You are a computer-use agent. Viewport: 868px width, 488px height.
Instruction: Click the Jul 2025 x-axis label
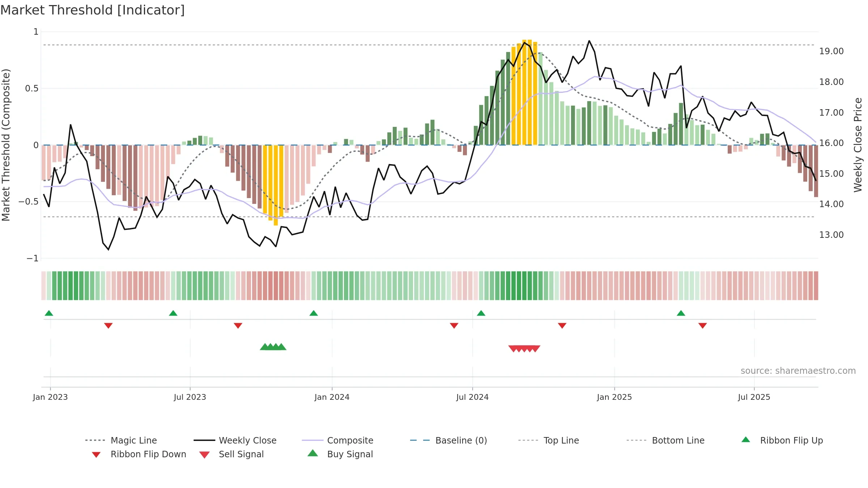pyautogui.click(x=754, y=397)
